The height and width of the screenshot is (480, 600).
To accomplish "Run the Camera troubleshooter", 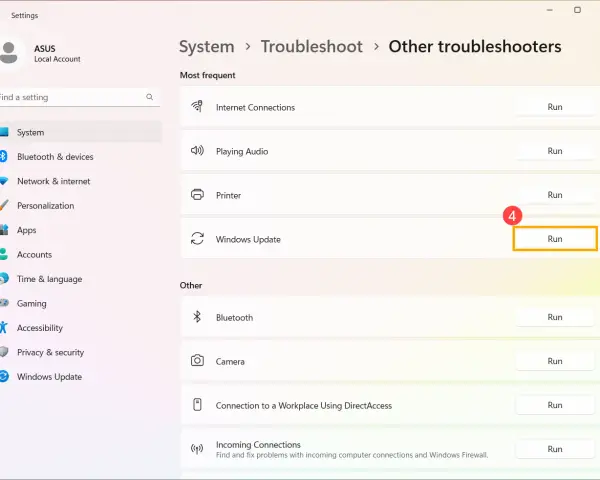I will tap(554, 361).
